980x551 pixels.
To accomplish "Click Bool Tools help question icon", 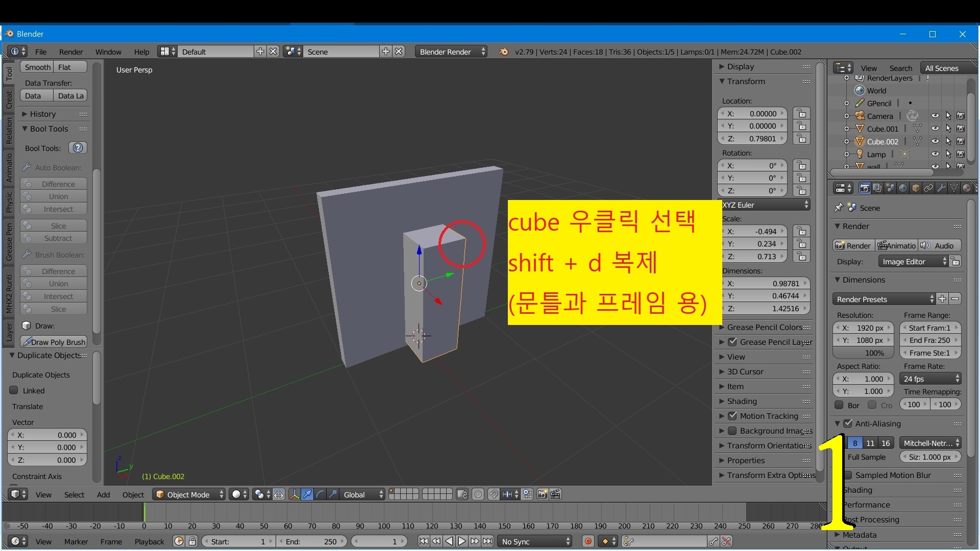I will (78, 148).
